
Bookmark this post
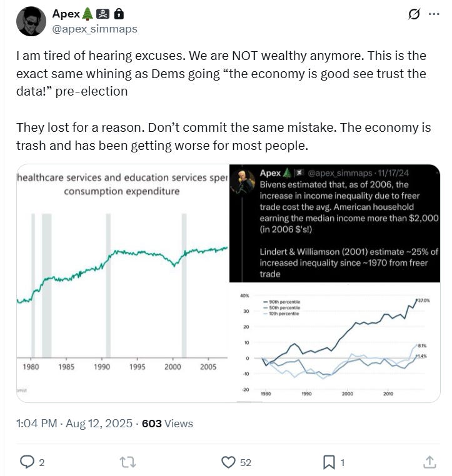329,462
